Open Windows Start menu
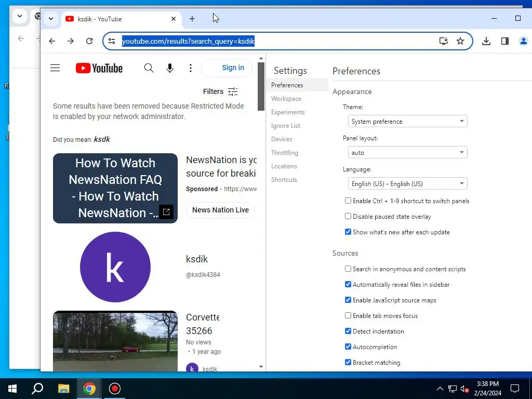 click(x=12, y=389)
